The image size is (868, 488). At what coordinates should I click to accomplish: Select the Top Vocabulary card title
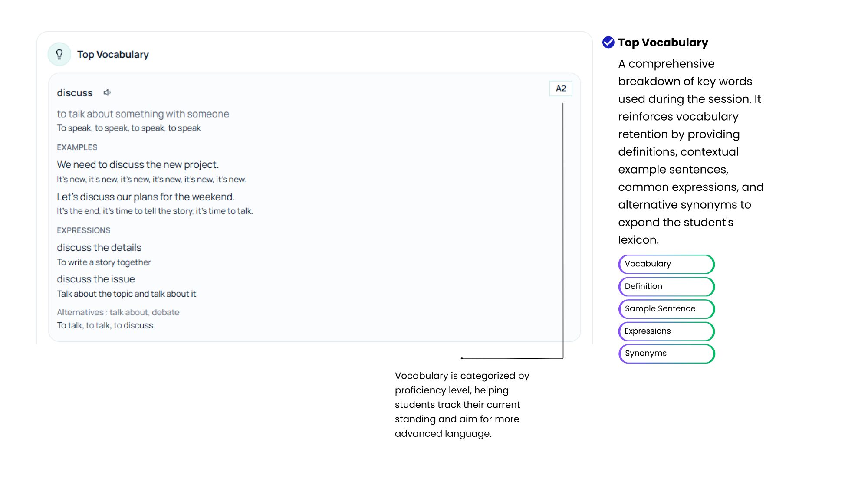pyautogui.click(x=113, y=55)
